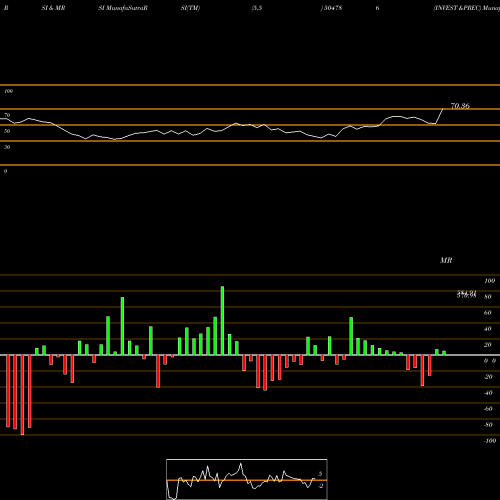Image resolution: width=500 pixels, height=500 pixels.
Task: Select the 'SI & MR' header text
Action: [53, 8]
